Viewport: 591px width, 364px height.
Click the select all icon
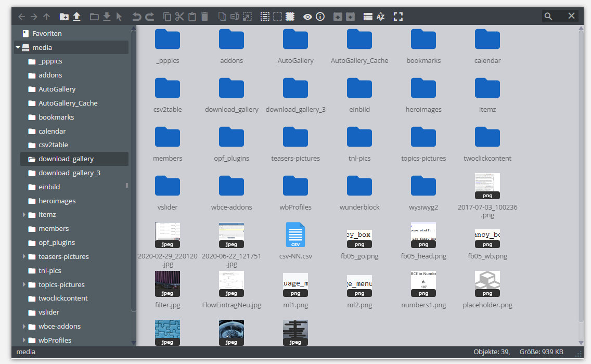click(x=265, y=17)
